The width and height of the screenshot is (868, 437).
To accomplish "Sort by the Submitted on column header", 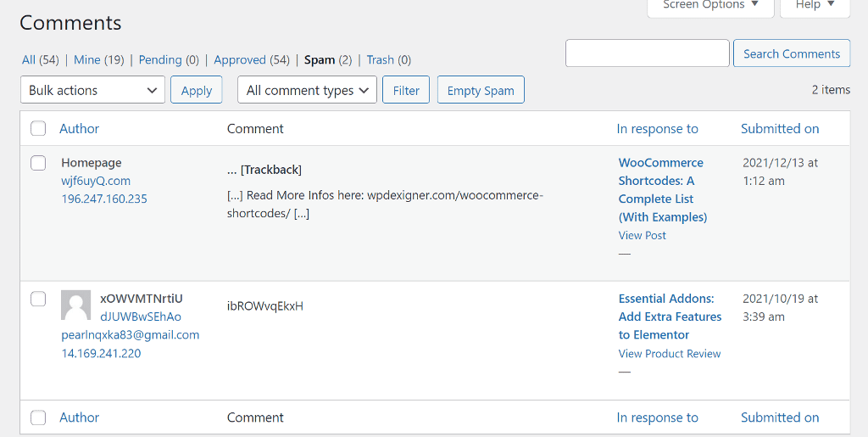I will pyautogui.click(x=780, y=129).
